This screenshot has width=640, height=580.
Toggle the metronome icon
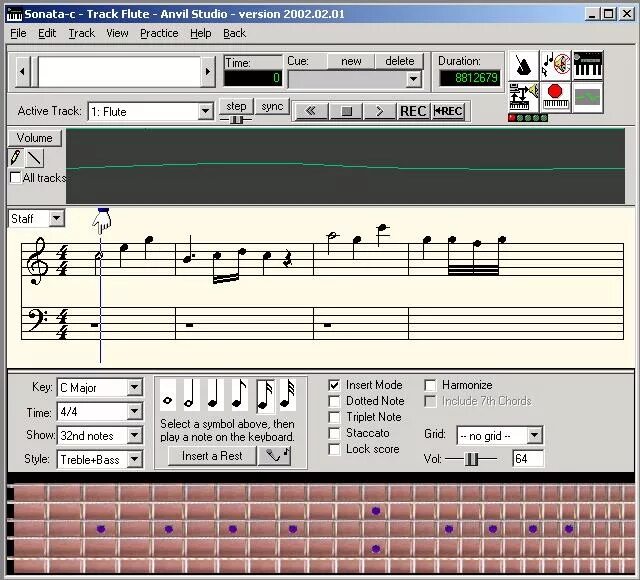(x=524, y=65)
